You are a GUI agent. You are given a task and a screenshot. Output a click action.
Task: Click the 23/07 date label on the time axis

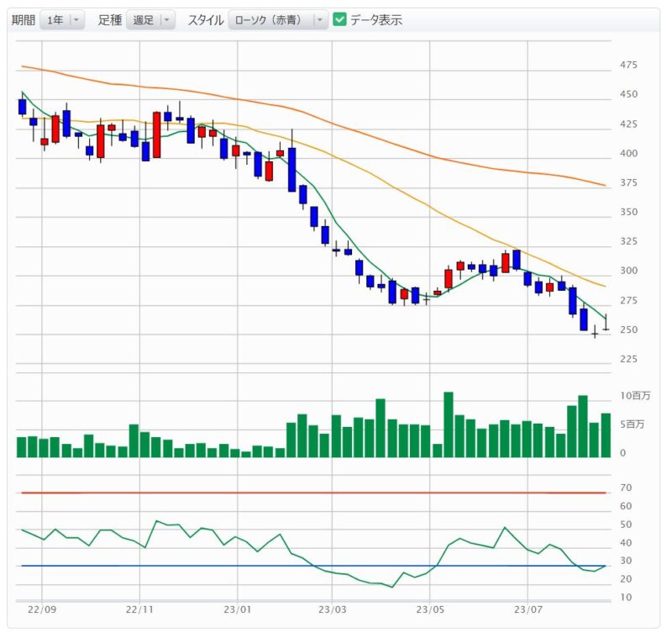pos(528,609)
